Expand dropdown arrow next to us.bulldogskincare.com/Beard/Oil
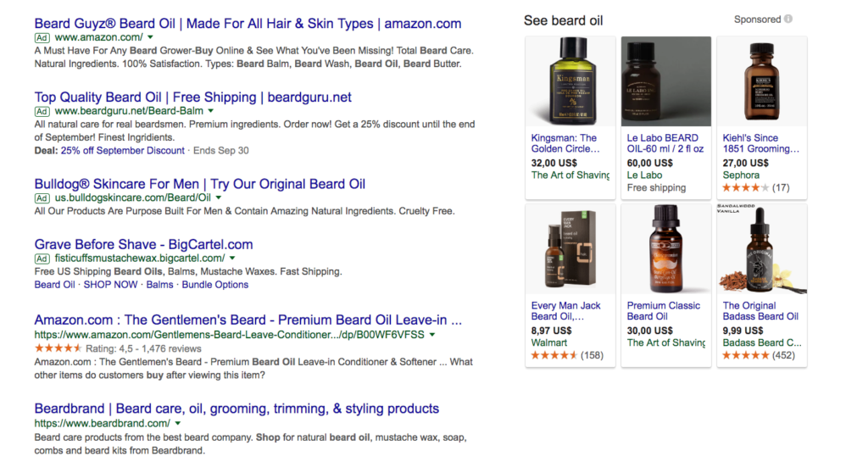The height and width of the screenshot is (473, 868). pos(219,198)
